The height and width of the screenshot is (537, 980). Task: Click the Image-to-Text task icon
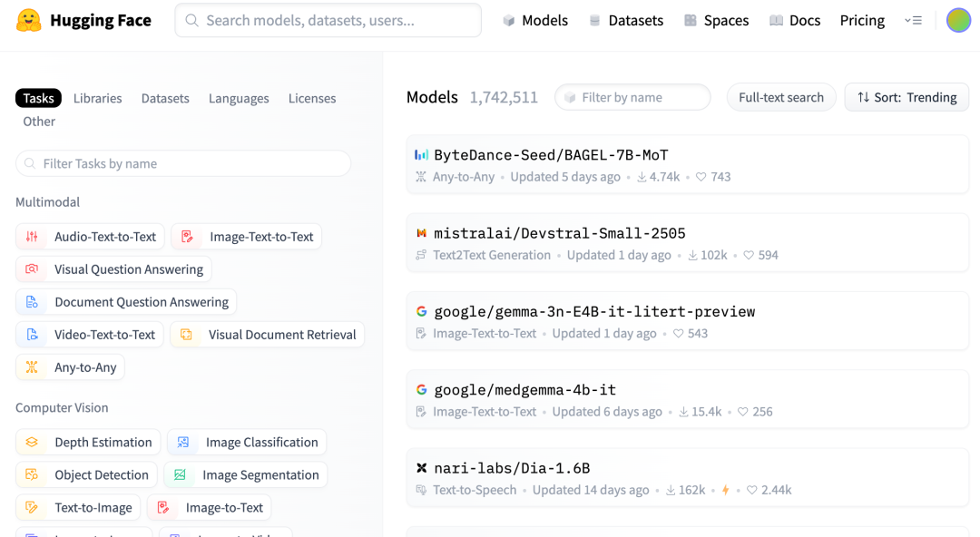point(163,508)
